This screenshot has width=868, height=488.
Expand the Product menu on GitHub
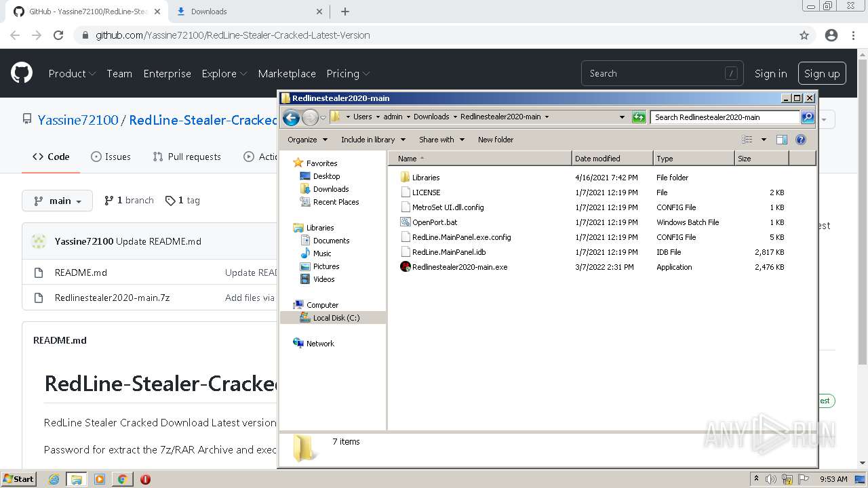[72, 74]
